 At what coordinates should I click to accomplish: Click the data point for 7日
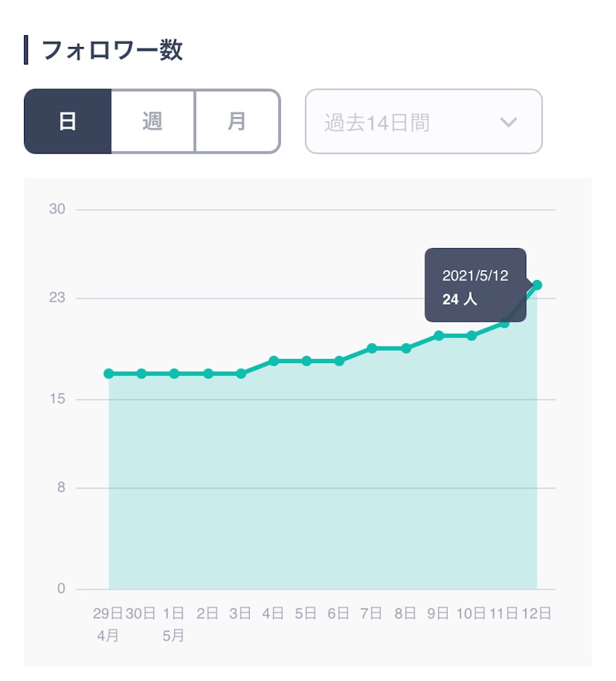pyautogui.click(x=372, y=348)
